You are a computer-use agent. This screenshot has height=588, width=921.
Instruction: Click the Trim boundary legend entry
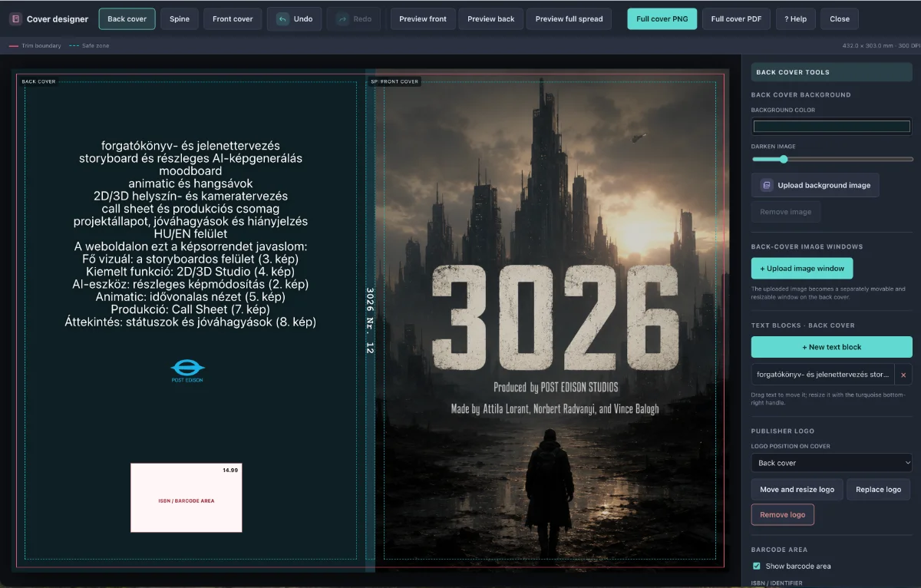tap(35, 46)
